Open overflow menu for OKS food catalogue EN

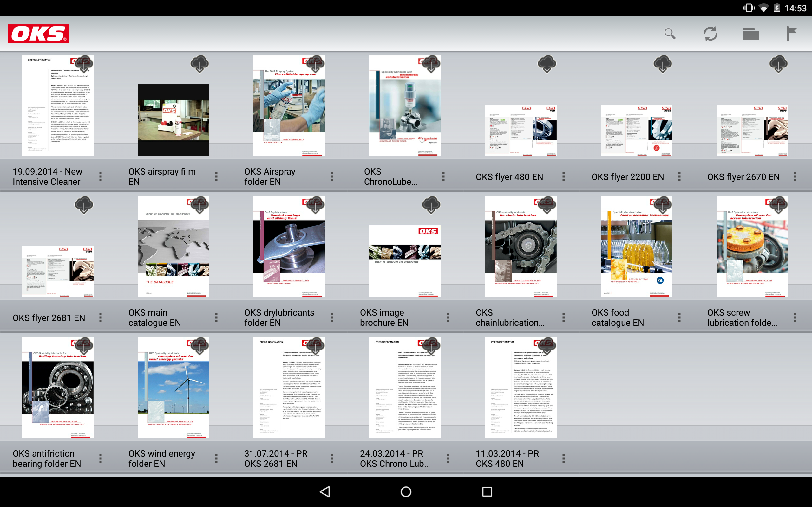pyautogui.click(x=679, y=318)
